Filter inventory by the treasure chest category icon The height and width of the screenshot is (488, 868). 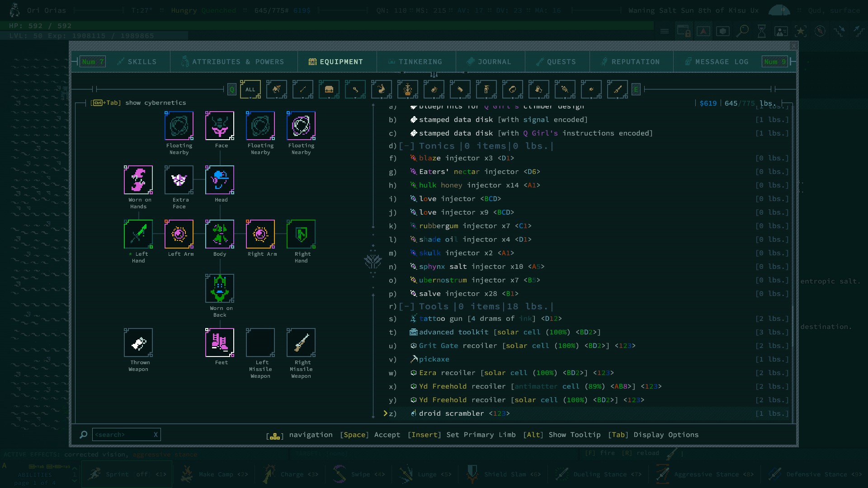pyautogui.click(x=329, y=89)
